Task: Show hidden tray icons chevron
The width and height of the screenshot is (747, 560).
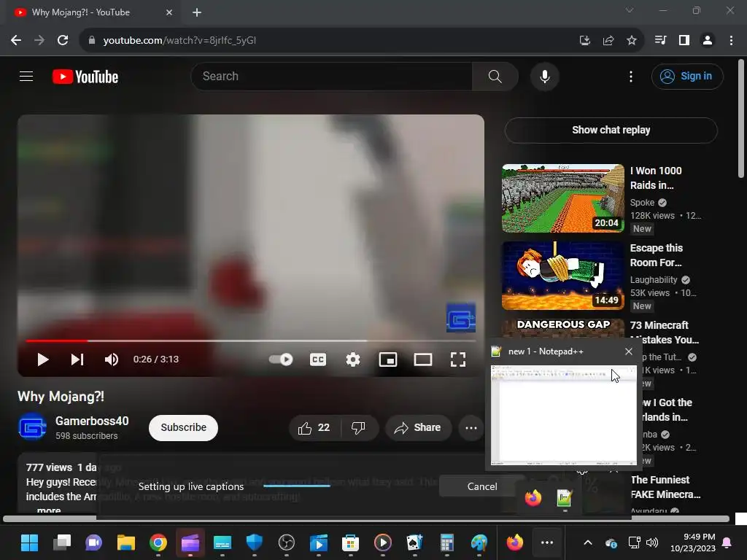Action: tap(588, 542)
